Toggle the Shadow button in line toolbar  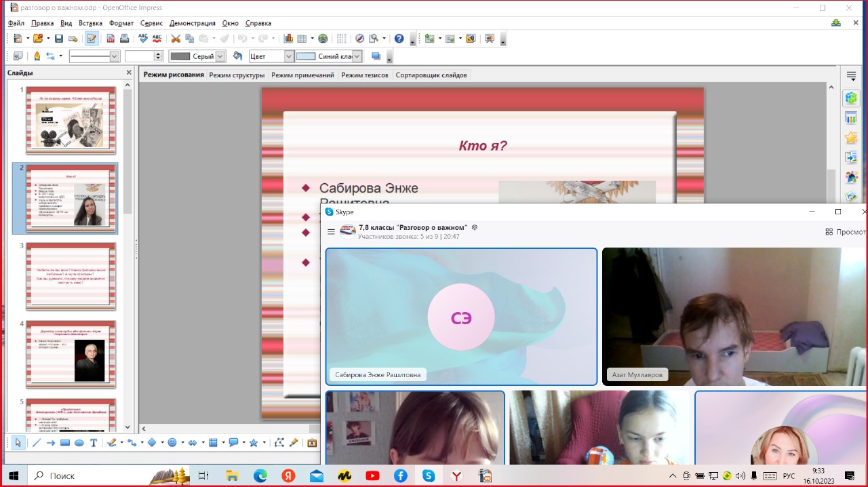pos(376,56)
